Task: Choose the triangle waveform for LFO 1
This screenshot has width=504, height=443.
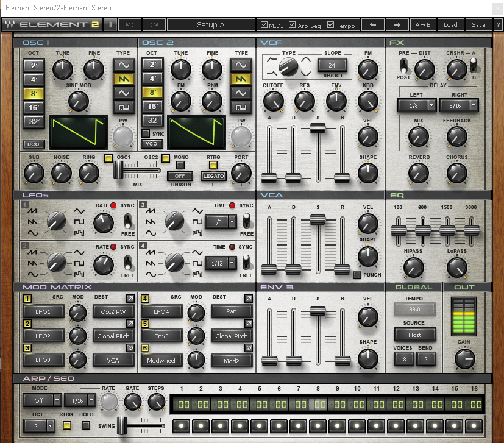Action: coord(79,211)
